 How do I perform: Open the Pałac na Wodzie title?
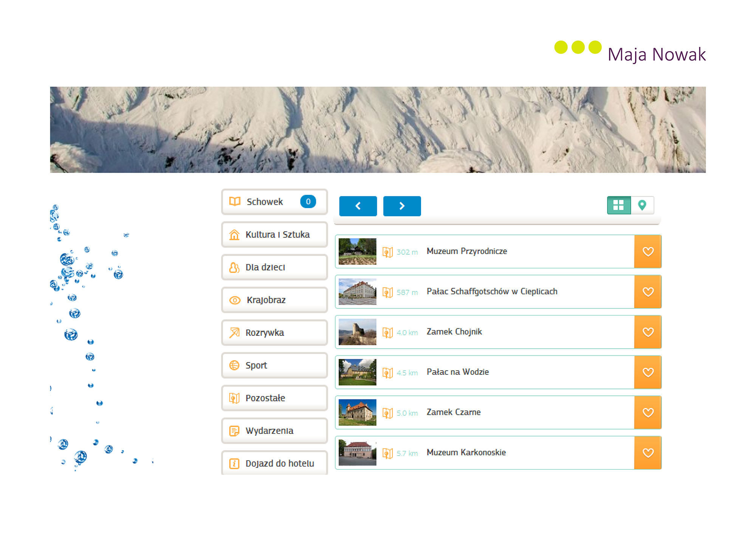[x=458, y=372]
